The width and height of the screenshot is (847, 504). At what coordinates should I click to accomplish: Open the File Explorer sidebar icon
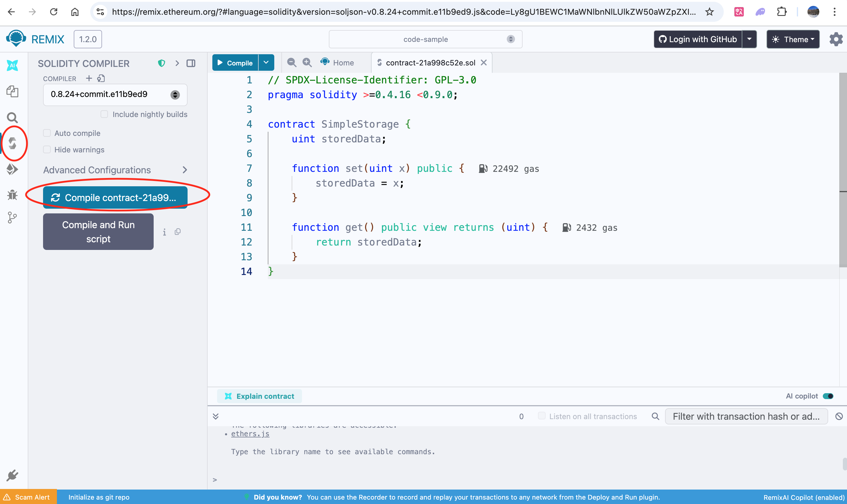(13, 91)
